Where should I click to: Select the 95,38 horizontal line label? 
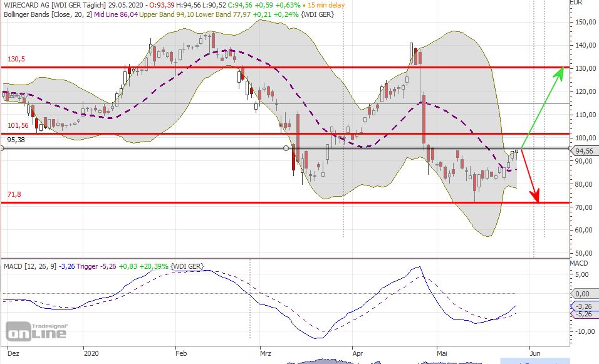click(x=16, y=140)
